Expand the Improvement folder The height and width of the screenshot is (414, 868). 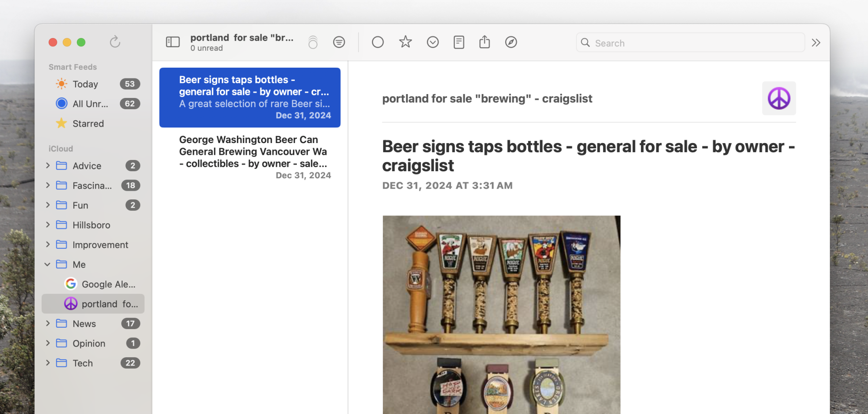click(48, 244)
